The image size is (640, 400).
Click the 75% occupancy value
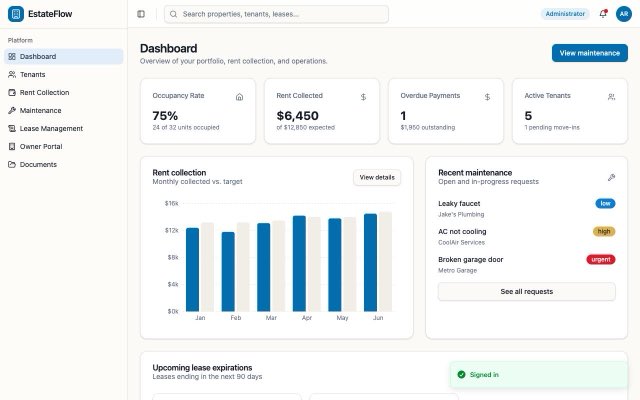tap(165, 116)
